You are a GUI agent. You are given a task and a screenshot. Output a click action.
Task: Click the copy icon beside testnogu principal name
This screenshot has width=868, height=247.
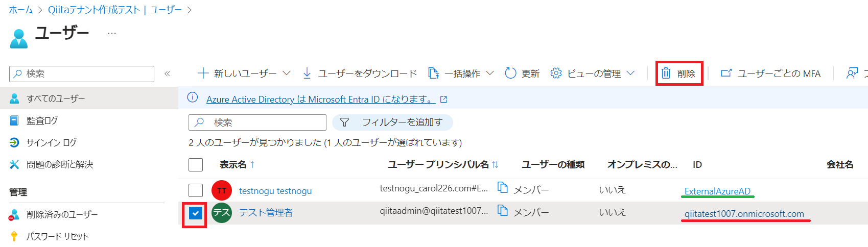click(502, 188)
